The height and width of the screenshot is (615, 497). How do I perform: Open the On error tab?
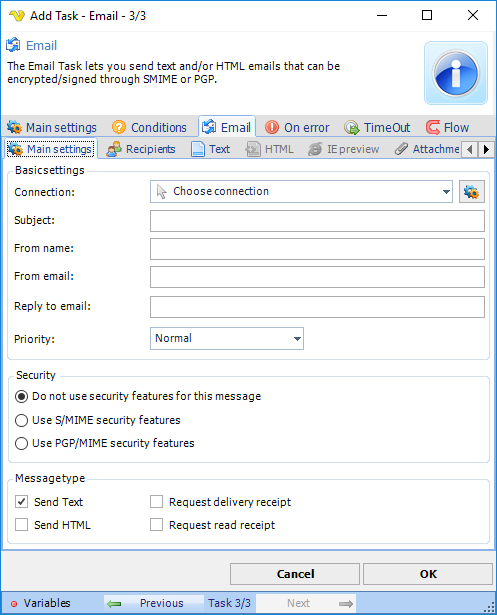[x=297, y=127]
